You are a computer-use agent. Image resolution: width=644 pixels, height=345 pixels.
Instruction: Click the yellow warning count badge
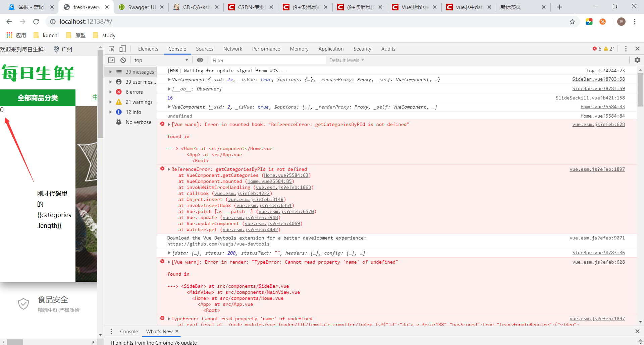pyautogui.click(x=609, y=49)
